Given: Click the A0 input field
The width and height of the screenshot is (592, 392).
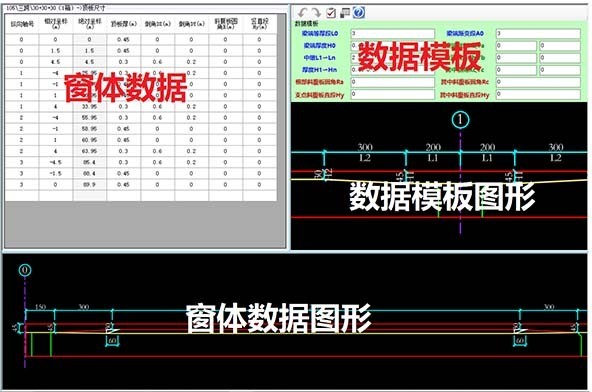Looking at the screenshot, I should (x=538, y=34).
